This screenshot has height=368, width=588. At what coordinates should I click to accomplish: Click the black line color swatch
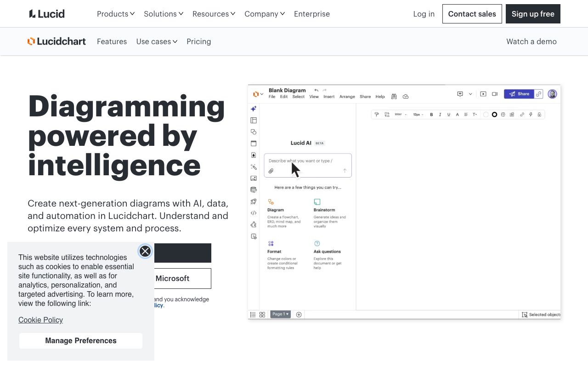pyautogui.click(x=494, y=115)
